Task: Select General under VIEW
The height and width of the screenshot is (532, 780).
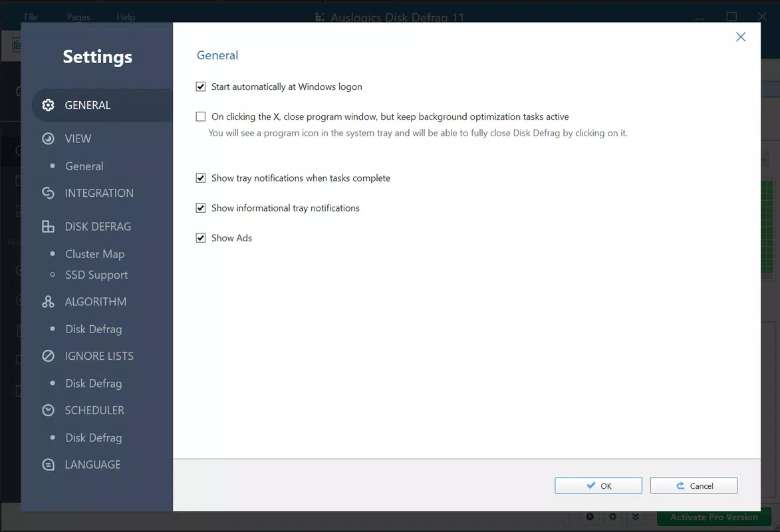Action: coord(84,166)
